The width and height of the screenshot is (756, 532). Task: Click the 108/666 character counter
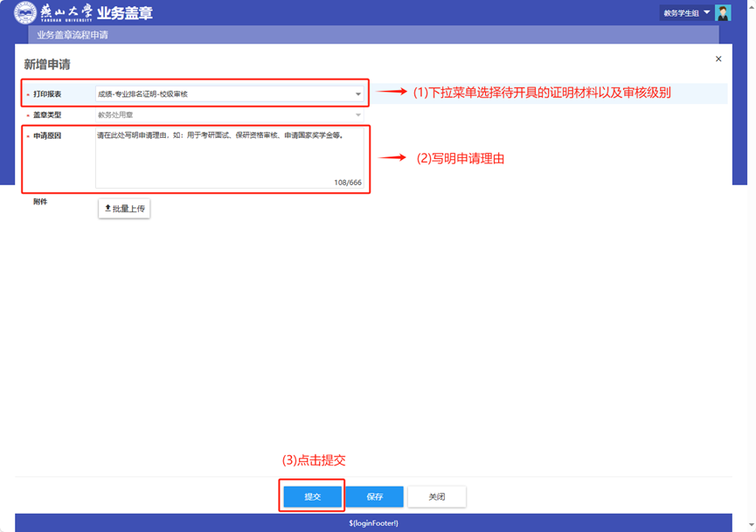(x=347, y=183)
